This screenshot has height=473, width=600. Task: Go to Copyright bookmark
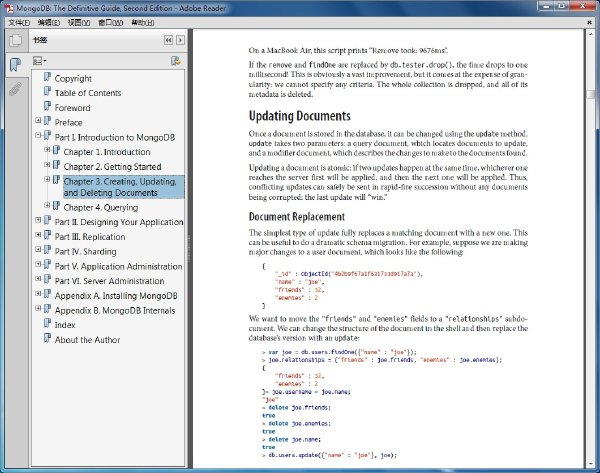tap(73, 78)
